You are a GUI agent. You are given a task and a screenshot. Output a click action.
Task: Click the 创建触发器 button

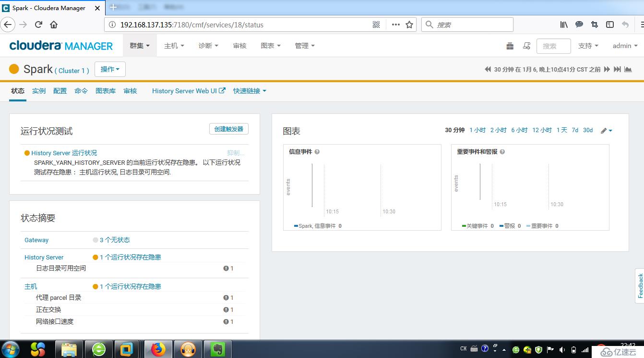(x=229, y=129)
